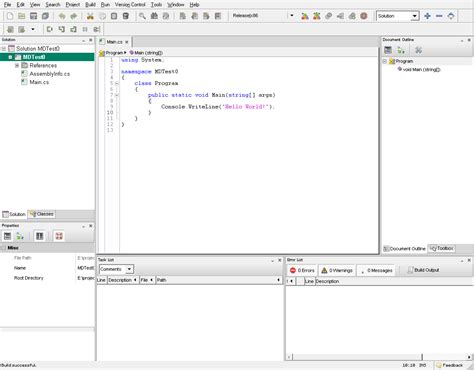
Task: Open the configuration dropdown beside Release|x86
Action: [292, 16]
